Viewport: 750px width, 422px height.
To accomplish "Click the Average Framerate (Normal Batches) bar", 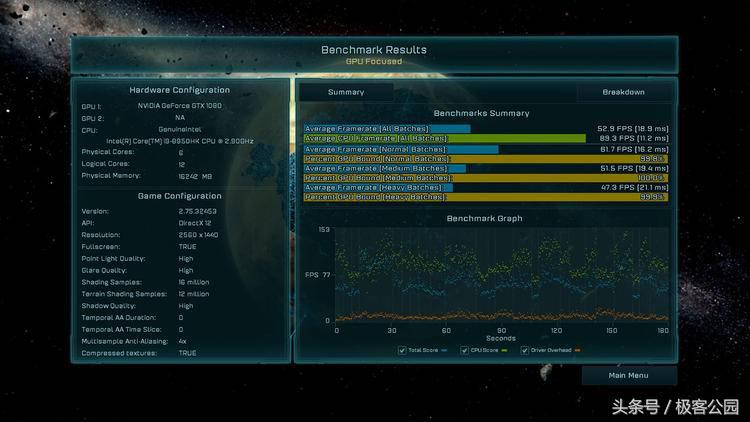I will pos(401,149).
